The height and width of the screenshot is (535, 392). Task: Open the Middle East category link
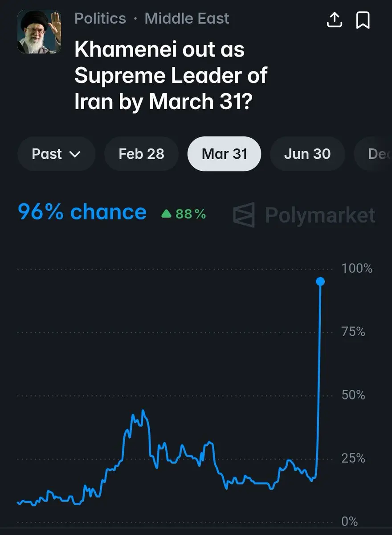(187, 19)
